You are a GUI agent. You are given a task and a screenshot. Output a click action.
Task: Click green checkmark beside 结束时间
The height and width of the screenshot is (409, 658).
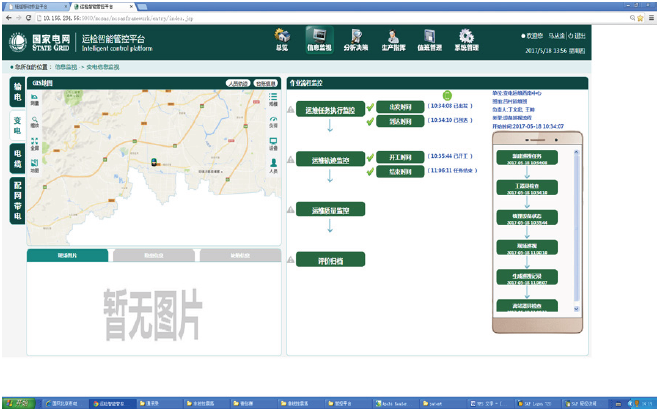coord(370,172)
